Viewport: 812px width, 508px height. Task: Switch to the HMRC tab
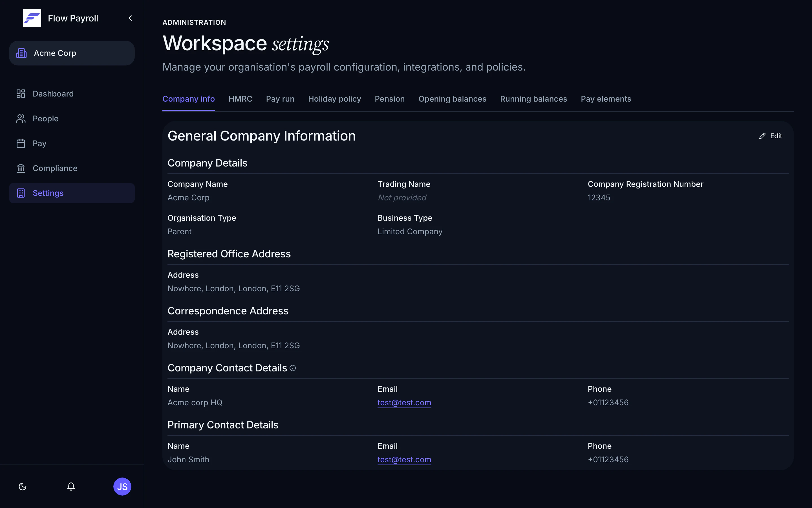[240, 99]
